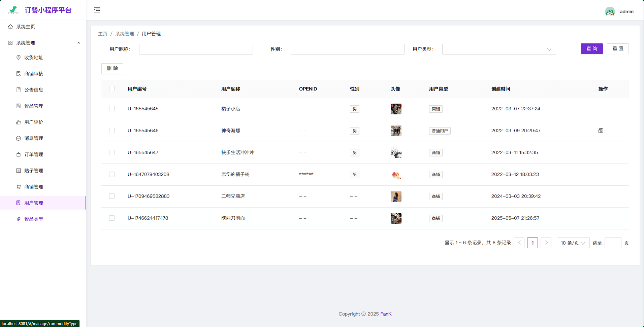Click the avatar thumbnail of 二师兄商店

396,196
